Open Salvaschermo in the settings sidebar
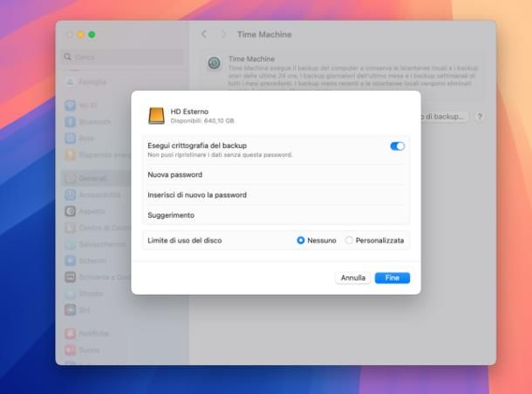This screenshot has width=532, height=394. (97, 244)
